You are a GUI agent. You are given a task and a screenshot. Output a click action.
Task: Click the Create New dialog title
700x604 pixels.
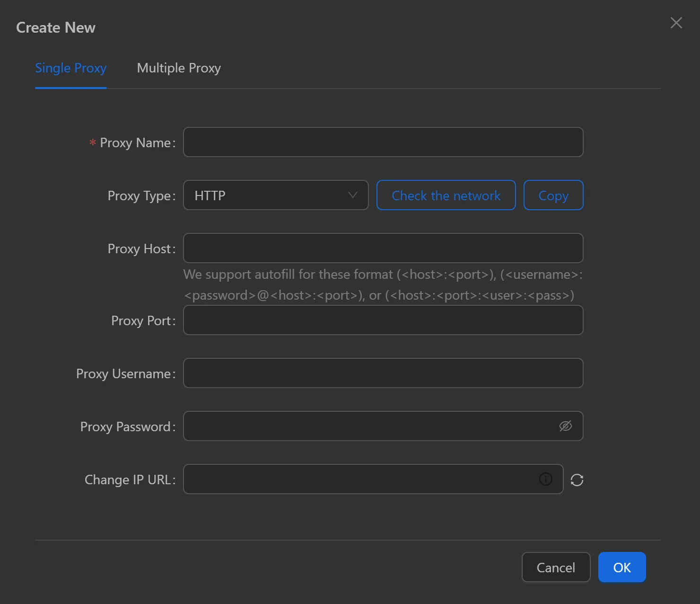pyautogui.click(x=55, y=27)
